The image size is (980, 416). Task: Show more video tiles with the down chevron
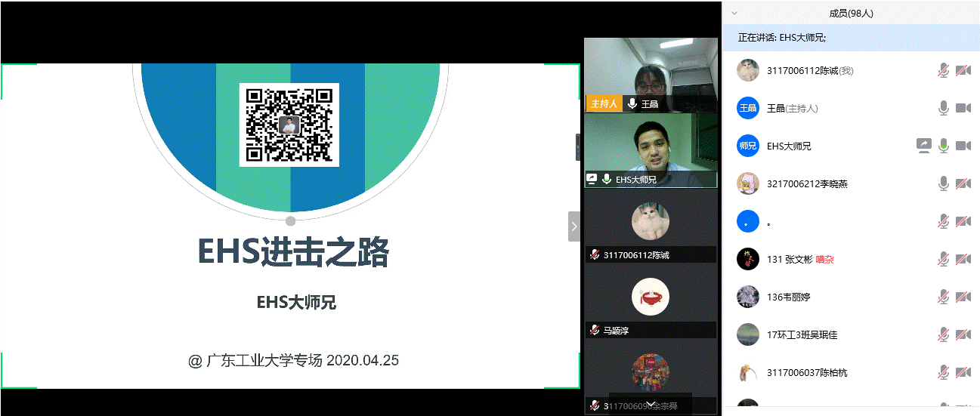(651, 405)
